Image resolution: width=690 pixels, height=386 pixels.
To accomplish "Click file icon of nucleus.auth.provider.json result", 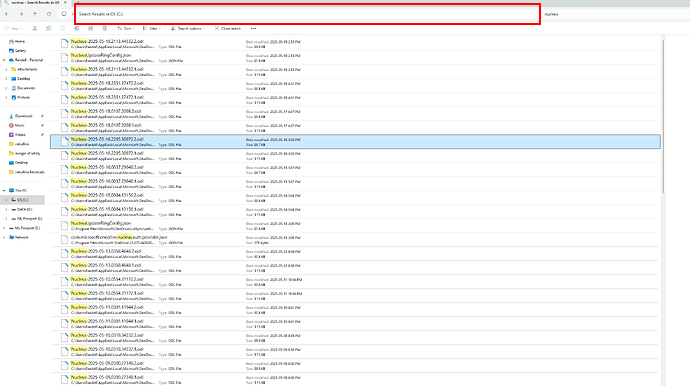I will (64, 239).
